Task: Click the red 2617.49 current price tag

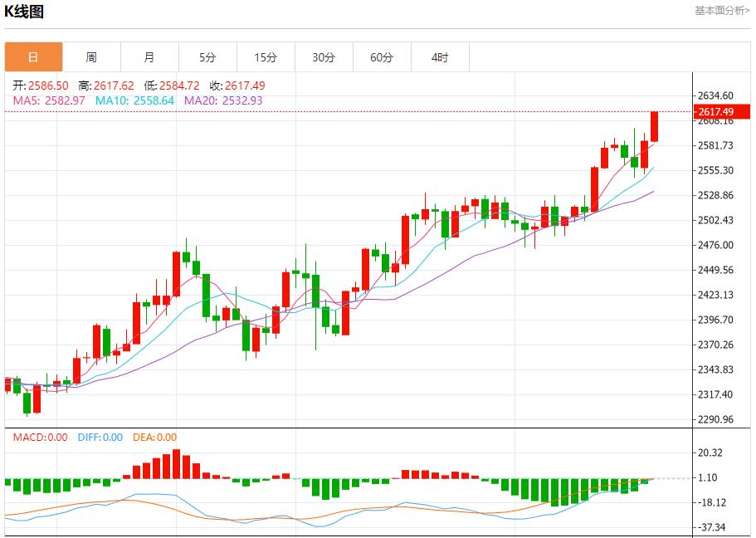Action: [715, 112]
